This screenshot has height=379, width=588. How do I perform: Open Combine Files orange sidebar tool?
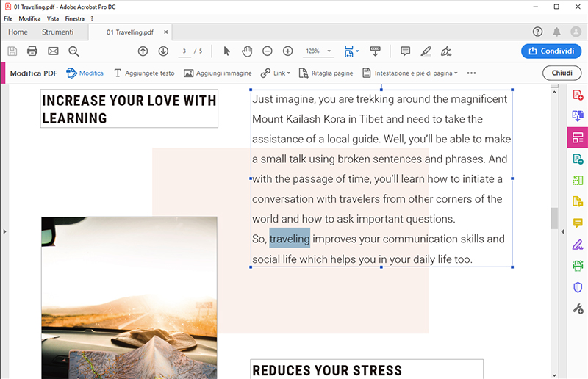[578, 202]
